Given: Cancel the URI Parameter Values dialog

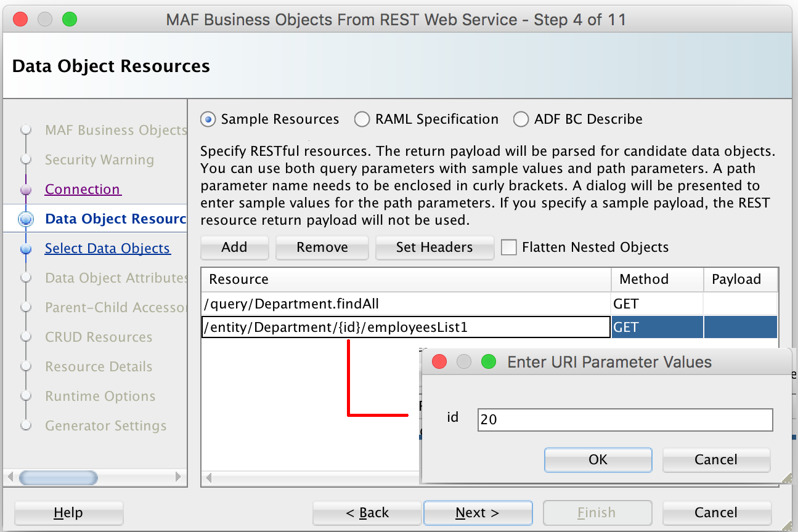Looking at the screenshot, I should [x=716, y=459].
